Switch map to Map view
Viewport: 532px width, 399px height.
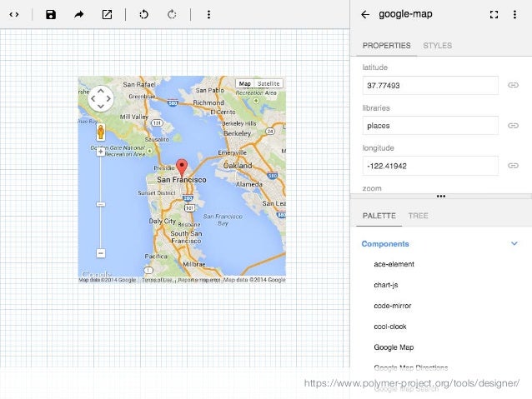pyautogui.click(x=245, y=84)
